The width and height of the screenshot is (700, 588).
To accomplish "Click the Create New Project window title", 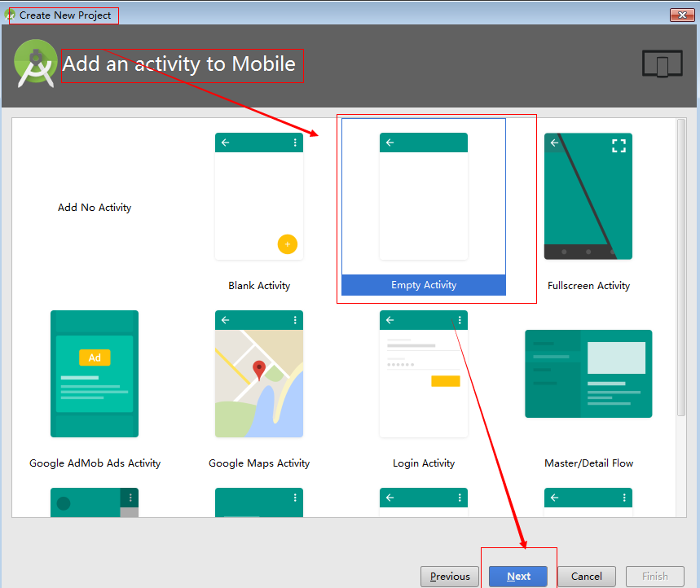I will (65, 15).
